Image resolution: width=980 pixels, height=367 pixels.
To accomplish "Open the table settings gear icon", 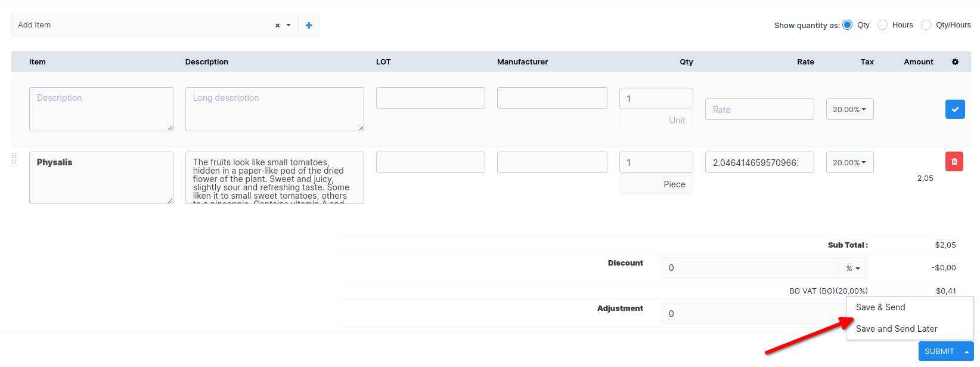I will [x=955, y=62].
